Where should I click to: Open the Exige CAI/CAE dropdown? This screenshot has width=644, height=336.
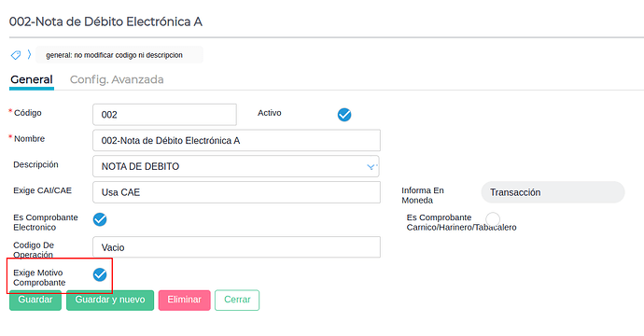coord(236,192)
